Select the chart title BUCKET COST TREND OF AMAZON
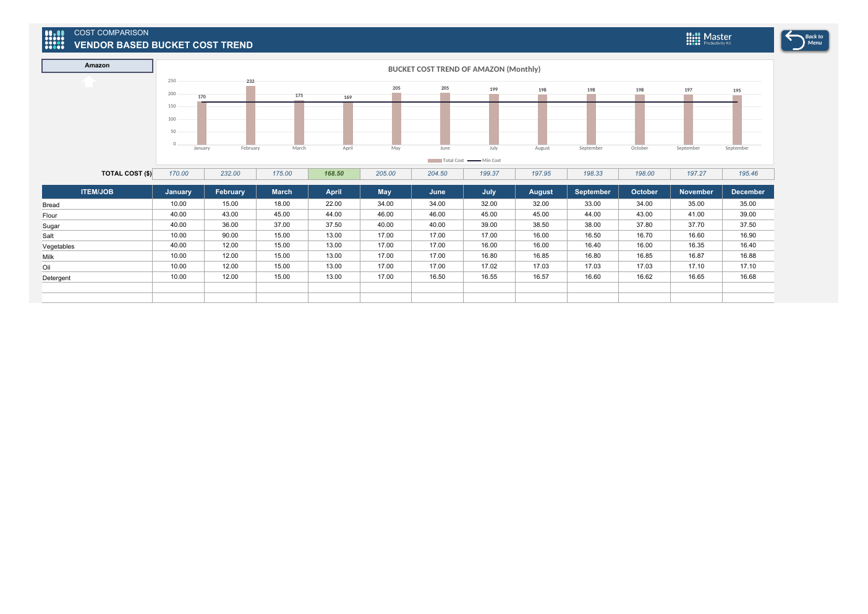 [x=464, y=69]
